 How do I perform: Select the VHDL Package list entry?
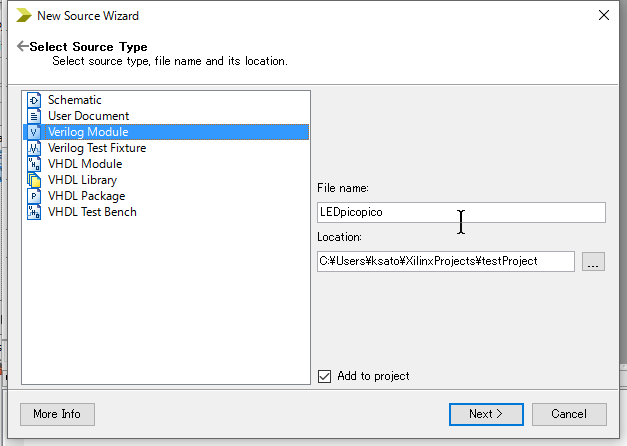click(87, 196)
